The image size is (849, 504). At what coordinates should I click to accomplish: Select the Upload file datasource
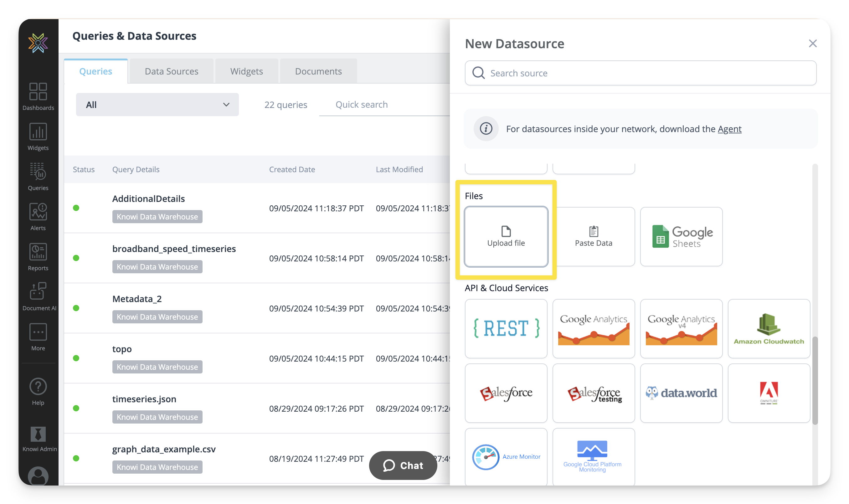click(506, 237)
